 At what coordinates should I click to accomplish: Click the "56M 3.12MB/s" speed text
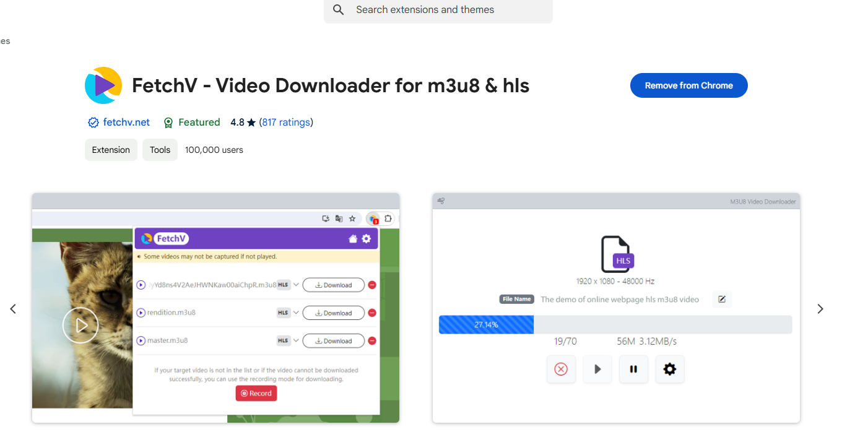pyautogui.click(x=646, y=342)
